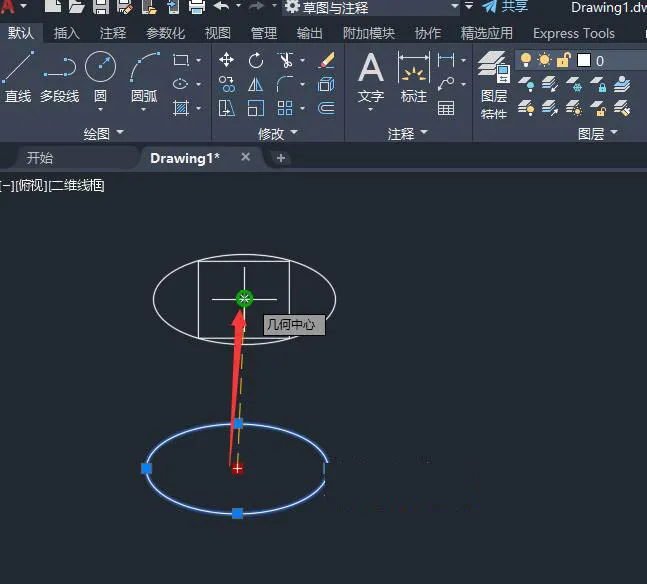Pick the Erase tool icon
647x584 pixels.
pyautogui.click(x=325, y=61)
